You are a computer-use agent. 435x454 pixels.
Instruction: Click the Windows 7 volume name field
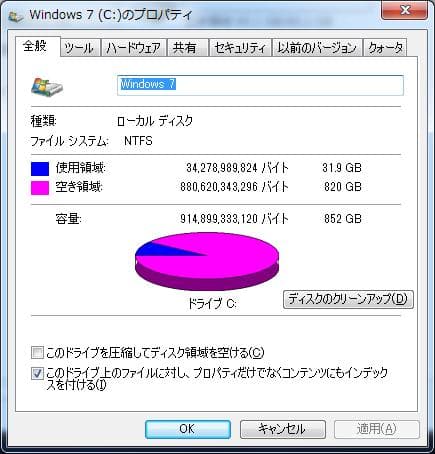click(x=260, y=85)
